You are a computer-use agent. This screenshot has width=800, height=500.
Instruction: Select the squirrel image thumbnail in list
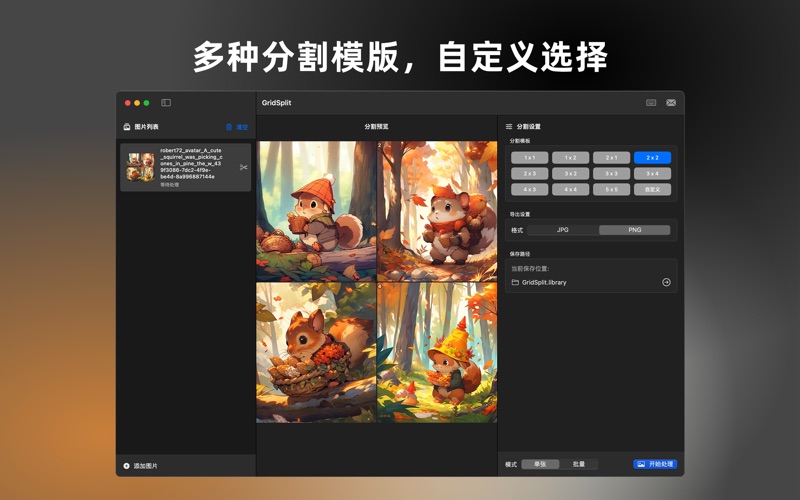tap(140, 167)
